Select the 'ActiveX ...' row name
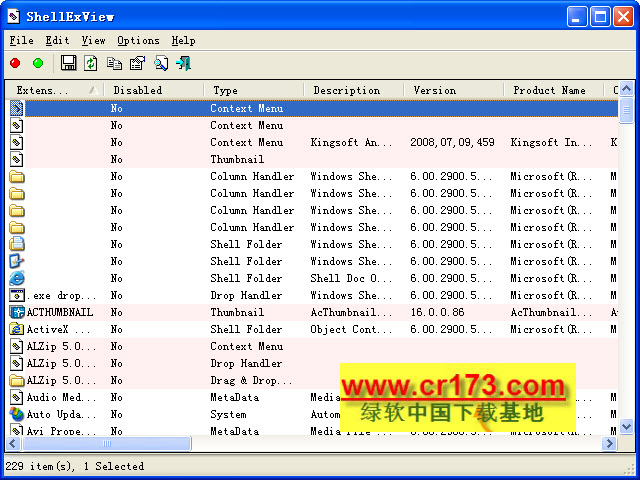This screenshot has height=480, width=640. coord(58,329)
